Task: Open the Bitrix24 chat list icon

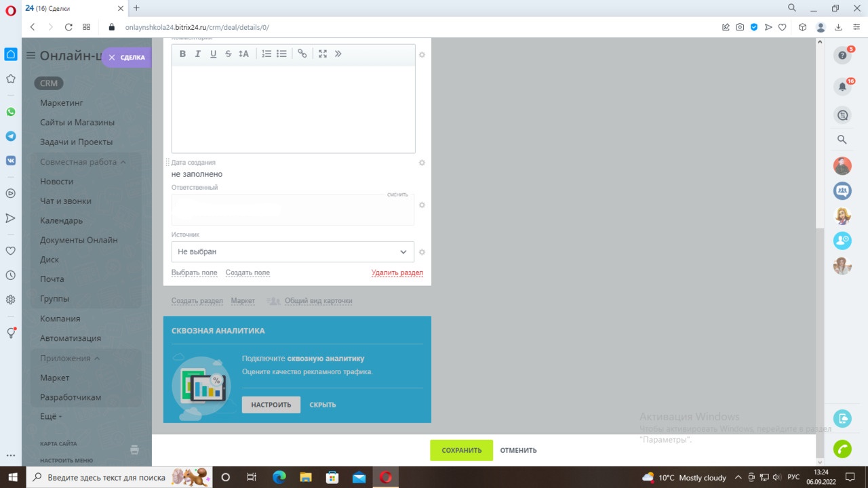Action: 843,115
